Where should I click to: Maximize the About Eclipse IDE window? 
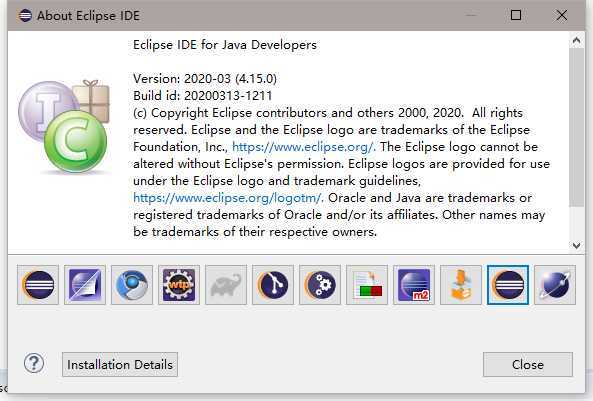(x=516, y=16)
